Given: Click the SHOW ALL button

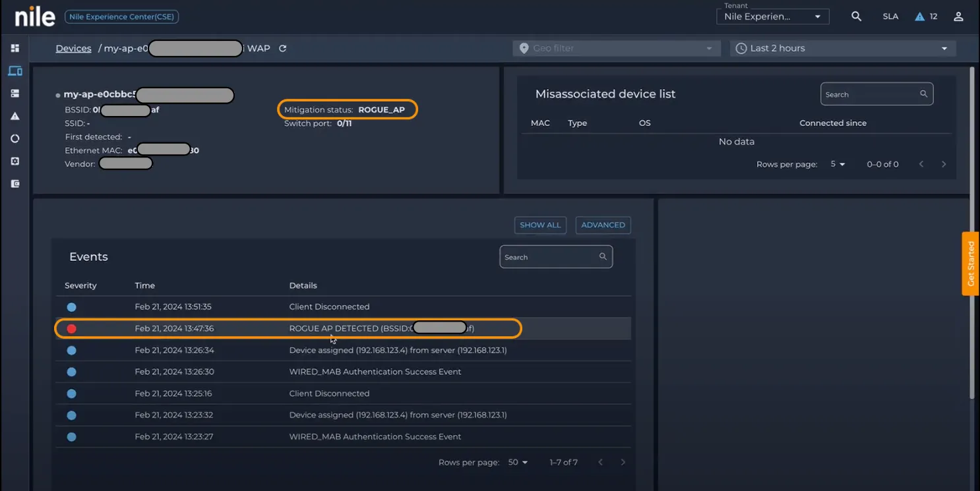Looking at the screenshot, I should (540, 225).
